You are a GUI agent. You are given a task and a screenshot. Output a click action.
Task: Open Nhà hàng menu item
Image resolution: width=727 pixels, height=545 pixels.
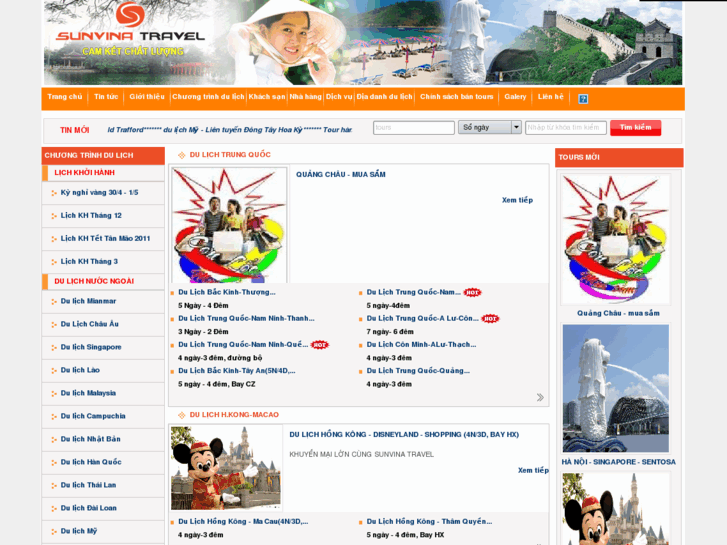point(306,97)
